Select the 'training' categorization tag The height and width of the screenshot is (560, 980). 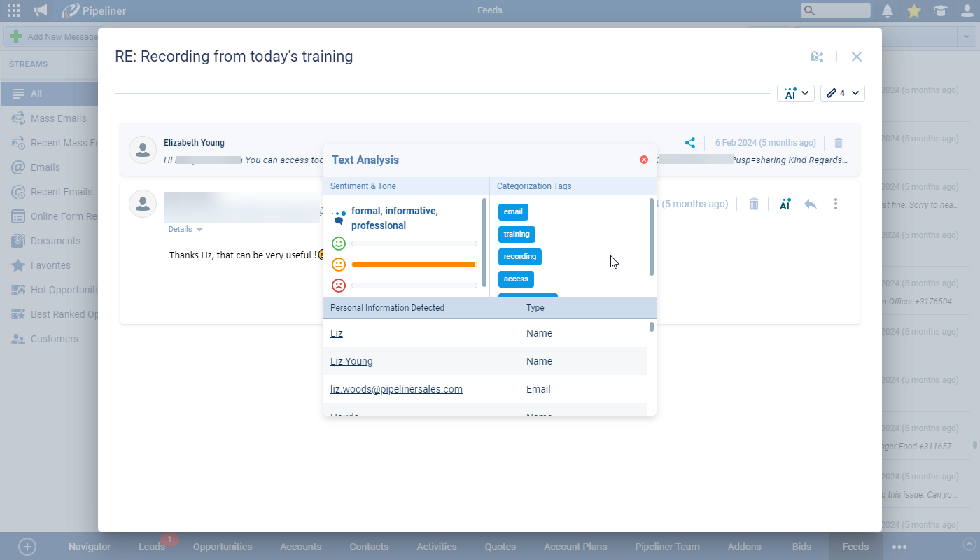517,234
